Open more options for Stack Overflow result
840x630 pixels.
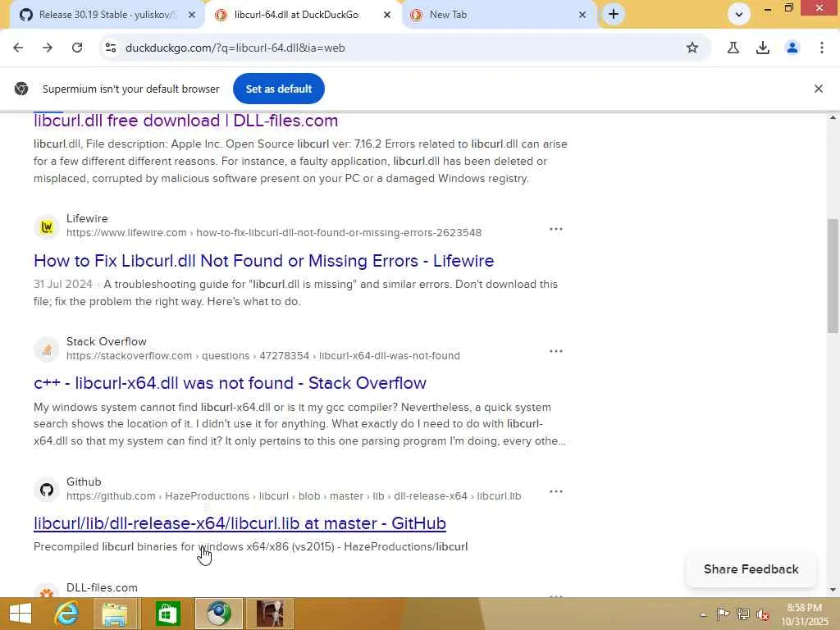(x=556, y=351)
